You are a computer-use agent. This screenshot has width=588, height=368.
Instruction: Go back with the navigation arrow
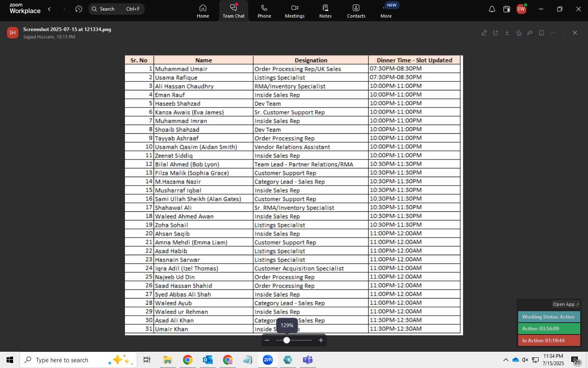49,9
